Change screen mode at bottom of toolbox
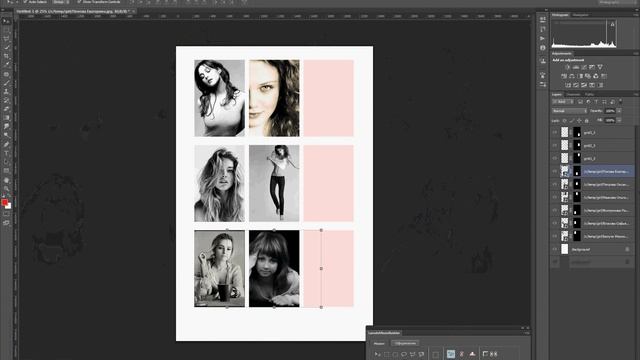This screenshot has height=360, width=640. [6, 223]
